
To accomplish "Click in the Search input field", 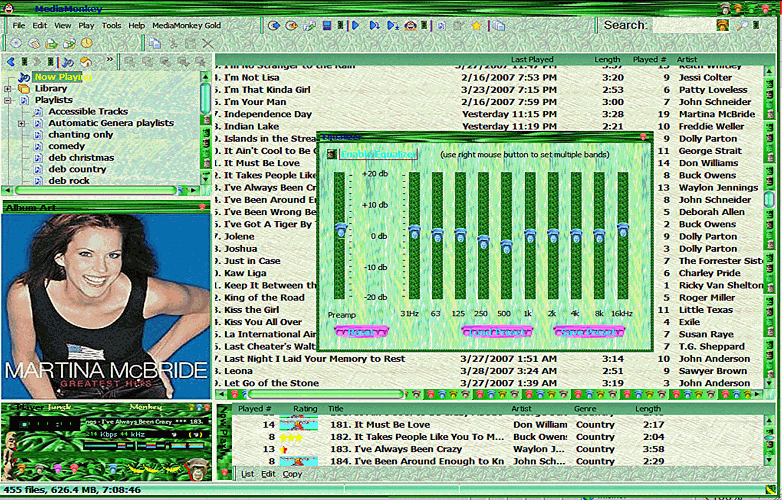I will click(x=684, y=25).
